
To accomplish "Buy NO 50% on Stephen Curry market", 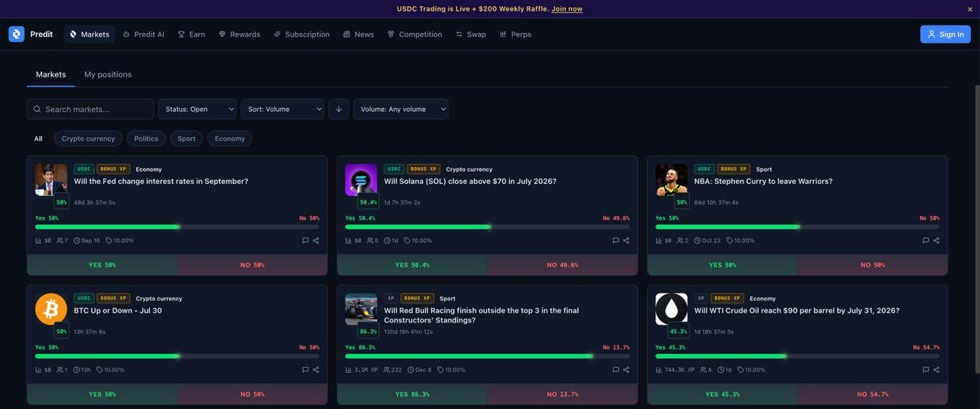I will click(873, 265).
